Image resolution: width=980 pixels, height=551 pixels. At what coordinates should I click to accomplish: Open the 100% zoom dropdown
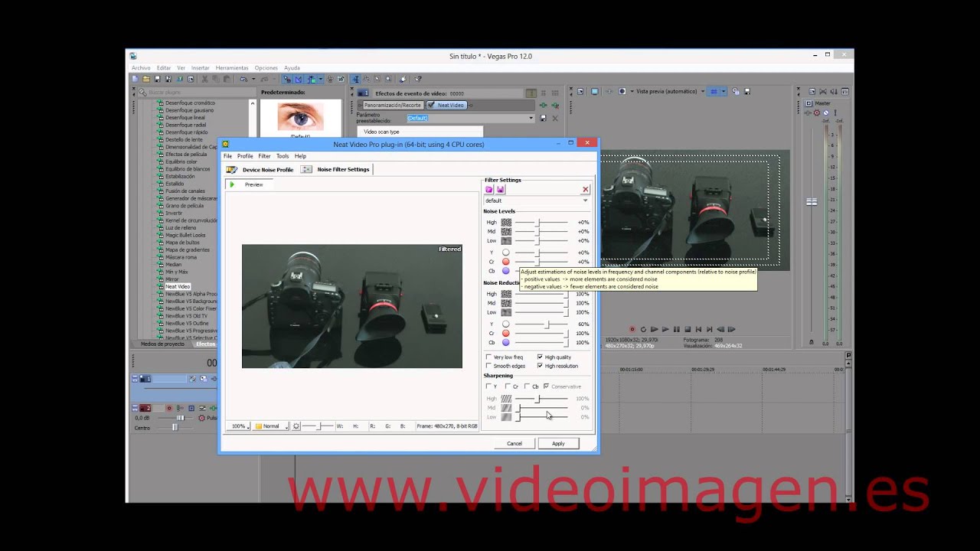click(x=240, y=426)
